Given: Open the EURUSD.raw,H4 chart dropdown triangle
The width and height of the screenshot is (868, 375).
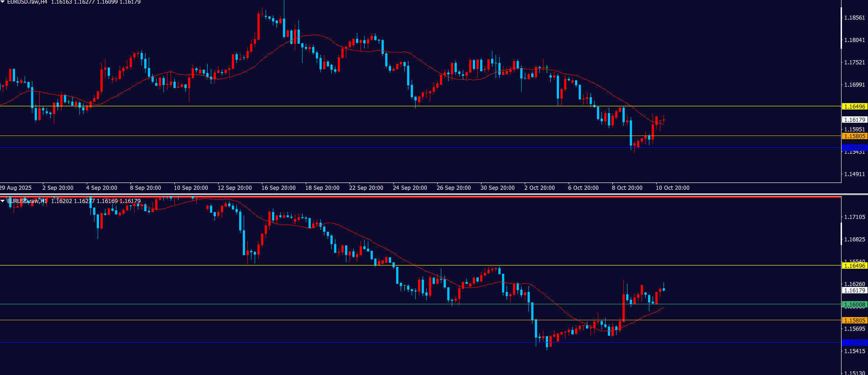Looking at the screenshot, I should pos(3,2).
